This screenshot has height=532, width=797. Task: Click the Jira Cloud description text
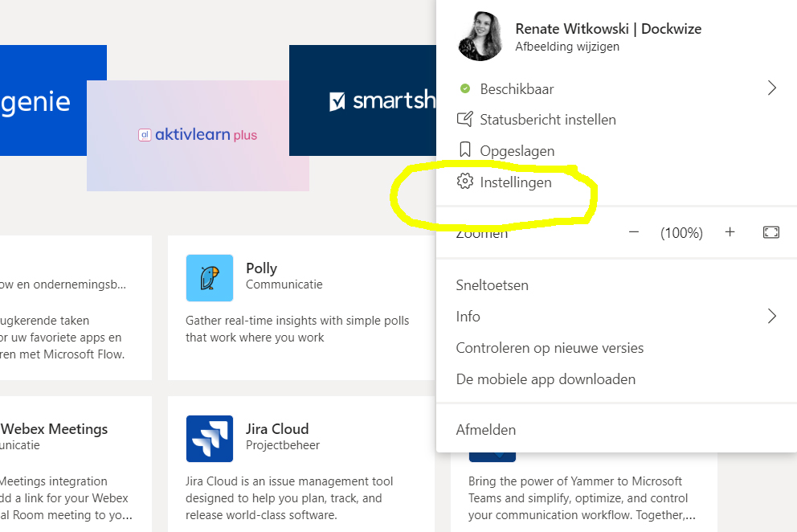(x=289, y=498)
